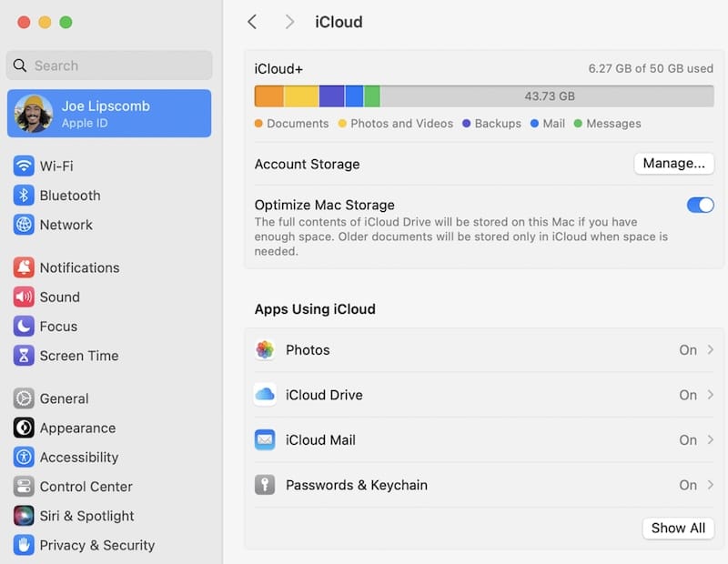
Task: Open the Wi-Fi sidebar item
Action: tap(109, 166)
